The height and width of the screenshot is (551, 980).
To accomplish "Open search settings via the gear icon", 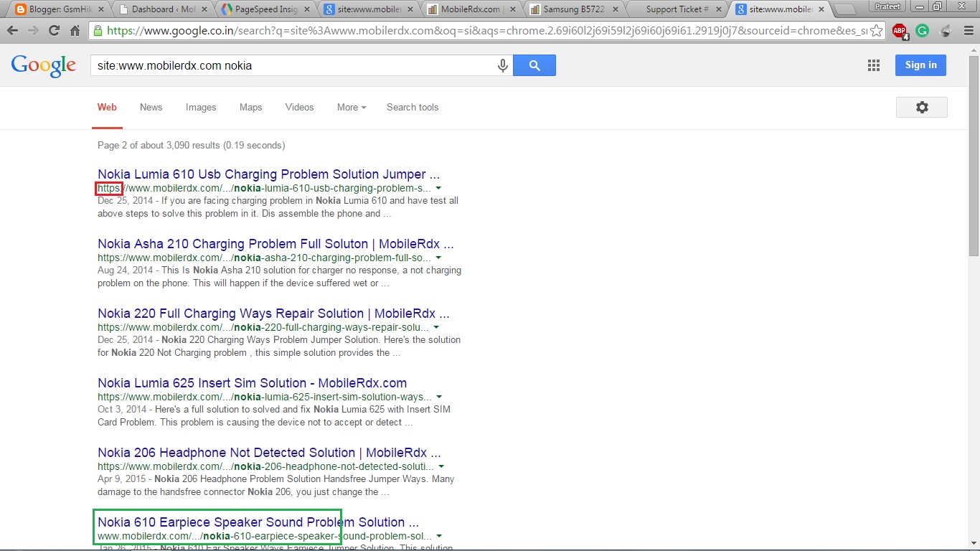I will (922, 107).
